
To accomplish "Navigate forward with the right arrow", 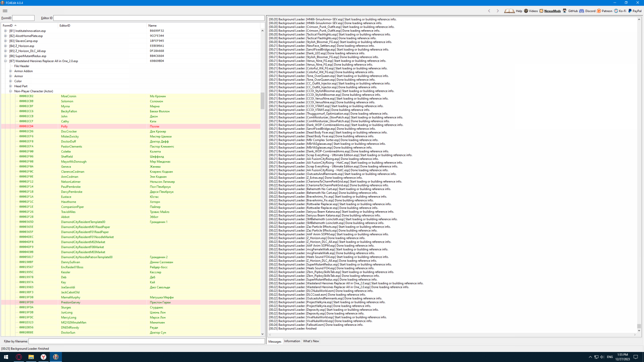I will [498, 11].
